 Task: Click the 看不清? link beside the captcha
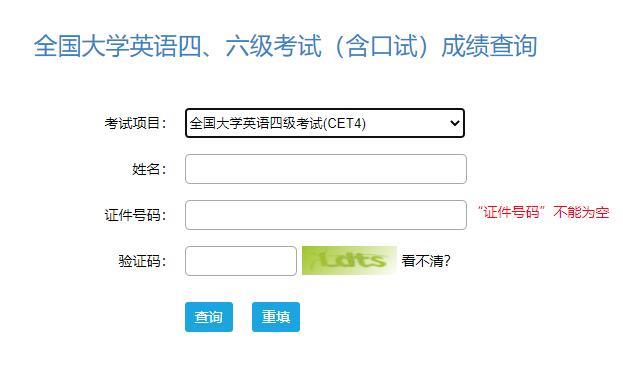click(426, 261)
